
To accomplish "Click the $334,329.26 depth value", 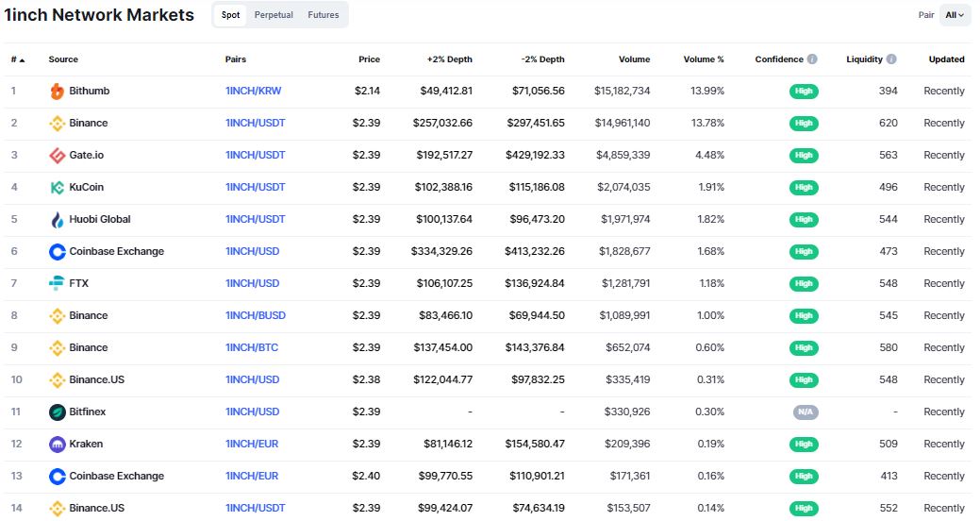I will click(441, 251).
